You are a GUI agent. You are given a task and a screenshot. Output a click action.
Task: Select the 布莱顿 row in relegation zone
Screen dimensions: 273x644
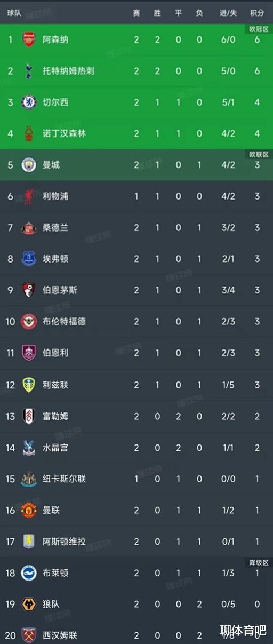(136, 573)
